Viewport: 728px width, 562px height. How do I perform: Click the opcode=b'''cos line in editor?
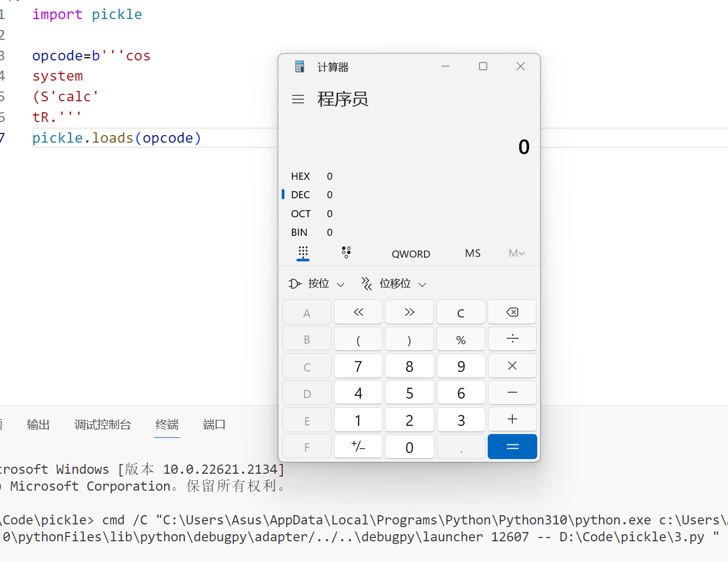pyautogui.click(x=91, y=56)
